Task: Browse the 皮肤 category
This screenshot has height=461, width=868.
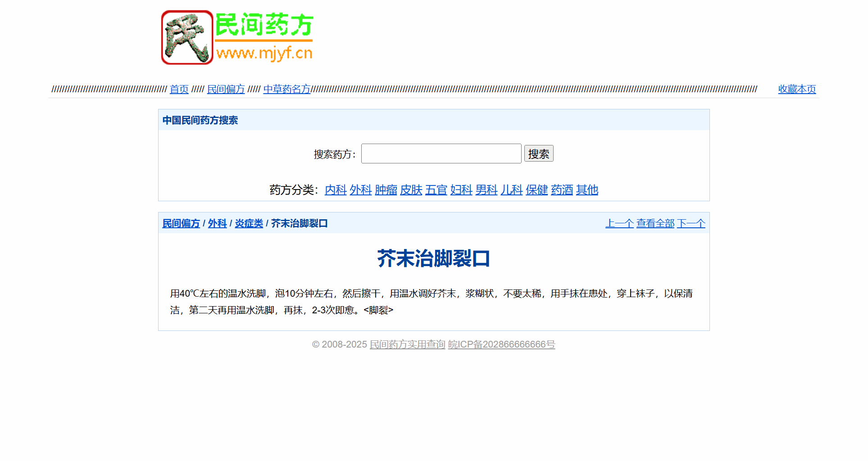Action: 411,190
